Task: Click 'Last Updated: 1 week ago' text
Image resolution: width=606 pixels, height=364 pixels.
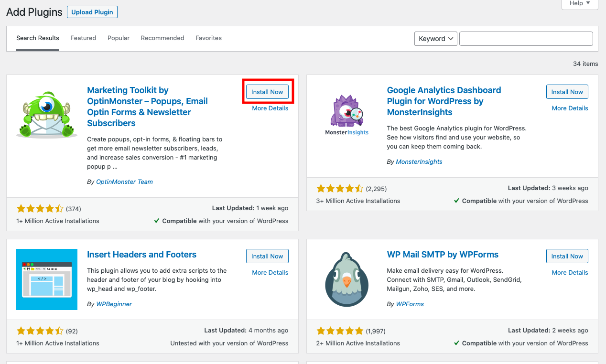Action: tap(250, 208)
